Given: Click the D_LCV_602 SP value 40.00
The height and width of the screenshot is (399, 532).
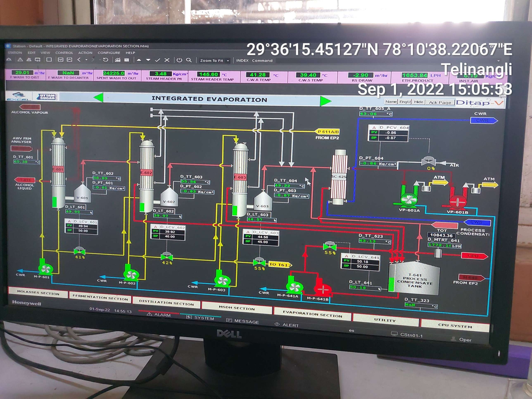Looking at the screenshot, I should pyautogui.click(x=170, y=237).
